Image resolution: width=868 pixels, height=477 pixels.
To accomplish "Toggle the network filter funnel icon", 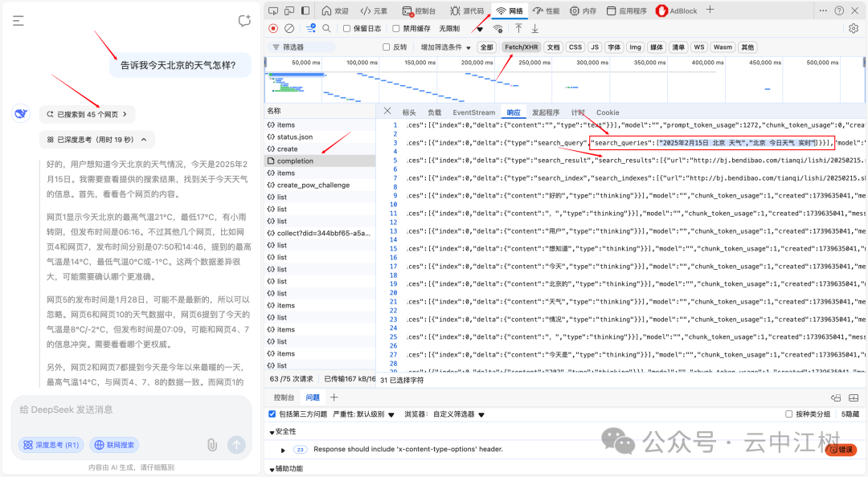I will [310, 28].
